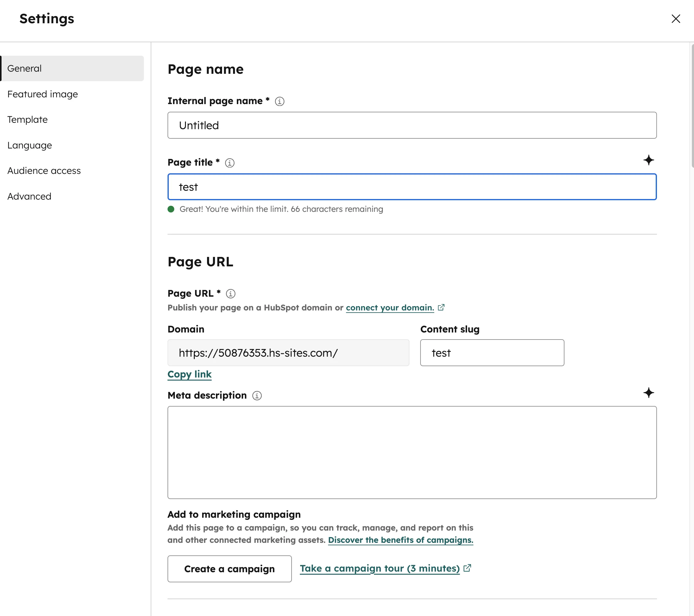Viewport: 694px width, 616px height.
Task: Click inside the Content slug field
Action: (492, 353)
